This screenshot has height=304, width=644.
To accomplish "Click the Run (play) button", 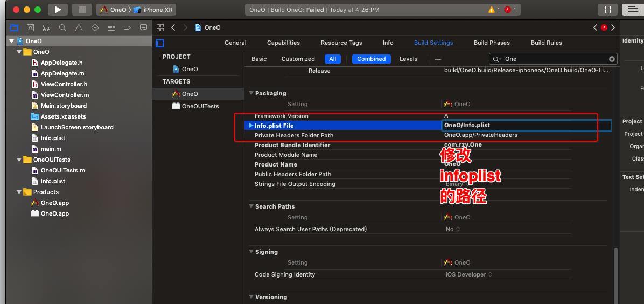I will [x=58, y=10].
